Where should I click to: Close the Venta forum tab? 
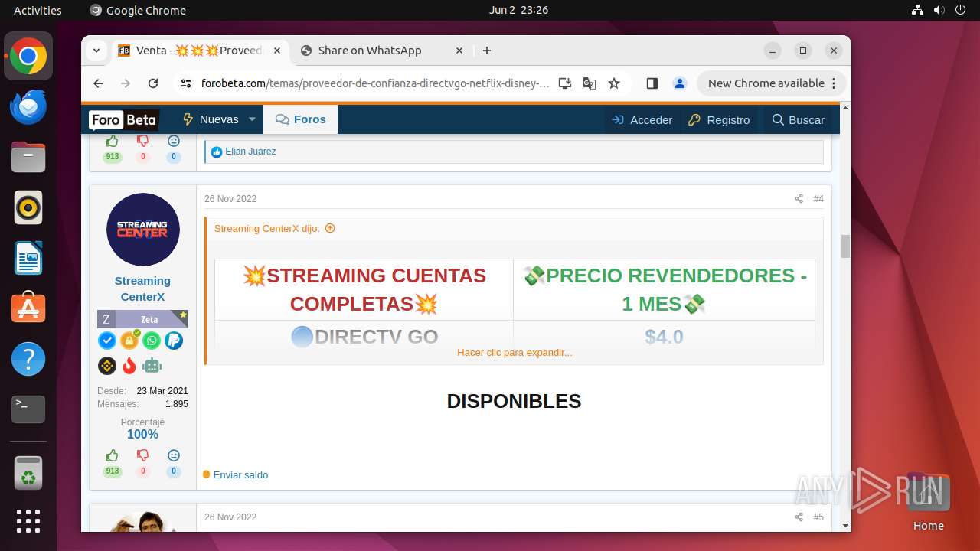(x=277, y=51)
